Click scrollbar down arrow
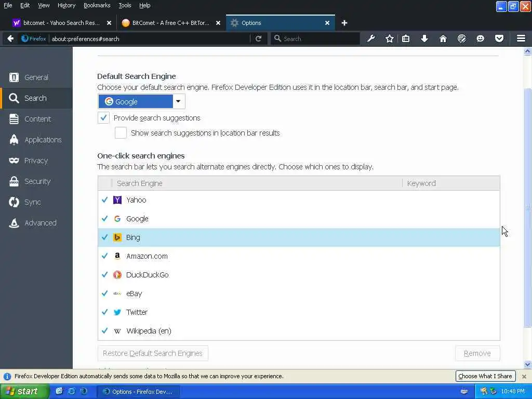The height and width of the screenshot is (399, 532). click(x=528, y=365)
